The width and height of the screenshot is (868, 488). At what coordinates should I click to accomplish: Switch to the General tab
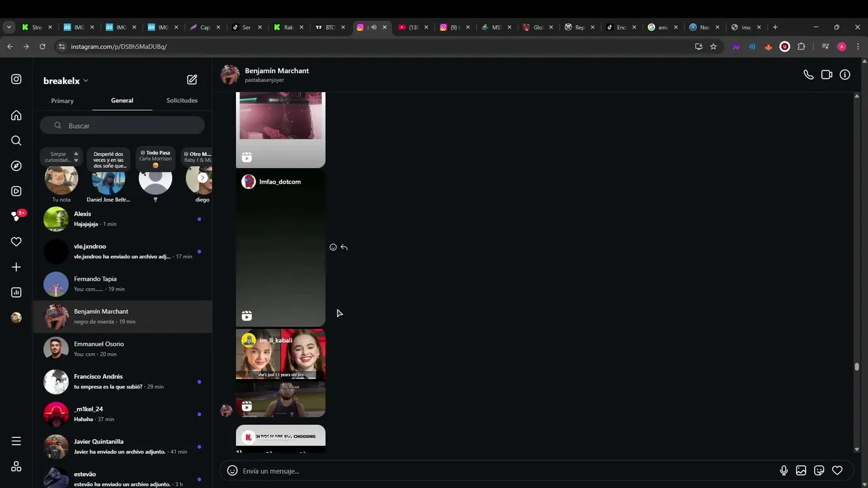(x=122, y=100)
